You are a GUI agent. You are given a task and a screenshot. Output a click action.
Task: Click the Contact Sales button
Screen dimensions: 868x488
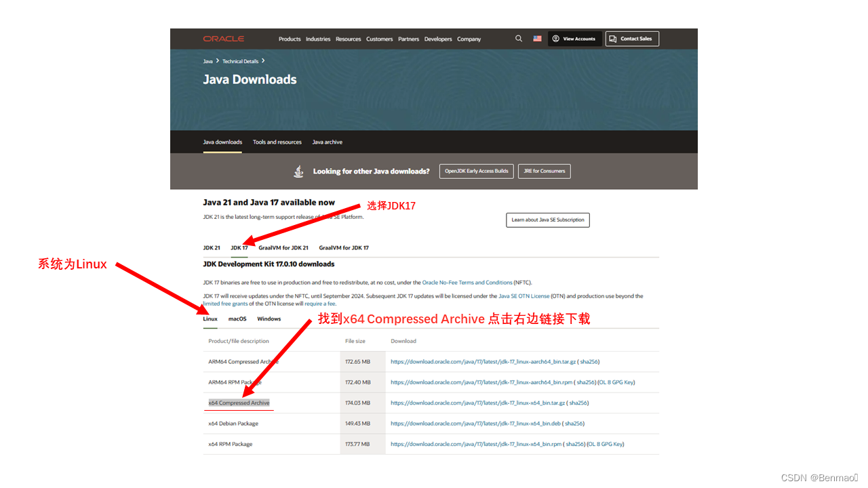tap(632, 39)
